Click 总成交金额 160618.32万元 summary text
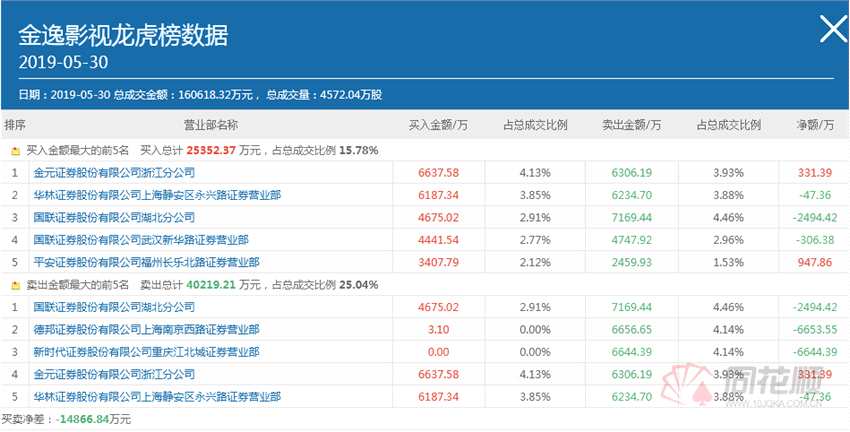The image size is (850, 432). [x=184, y=95]
